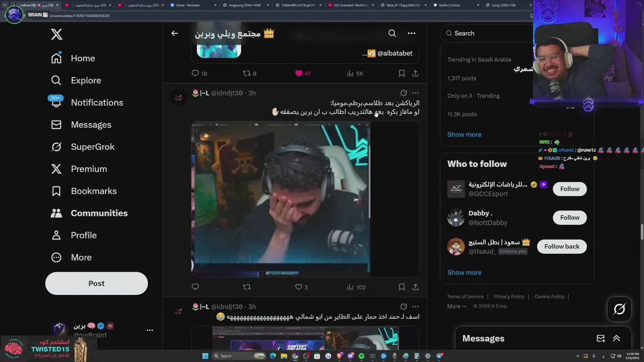
Task: Open Home from the left sidebar
Action: 73,58
